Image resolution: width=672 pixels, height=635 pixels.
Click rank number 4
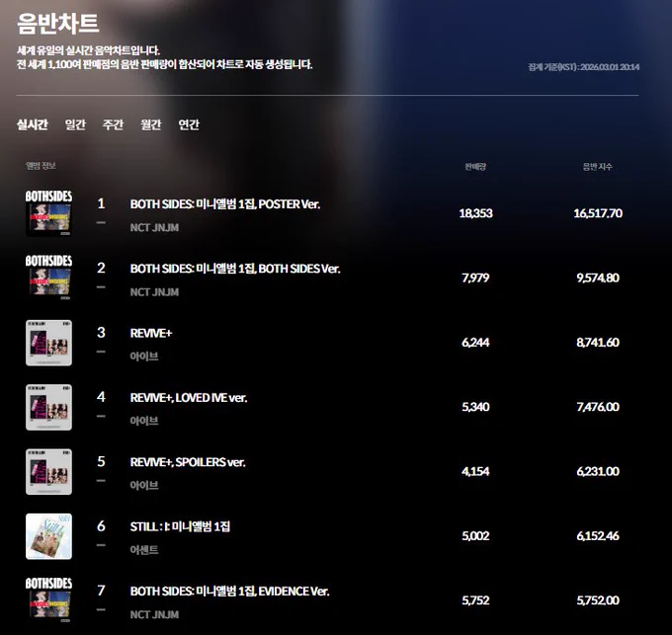pos(101,397)
